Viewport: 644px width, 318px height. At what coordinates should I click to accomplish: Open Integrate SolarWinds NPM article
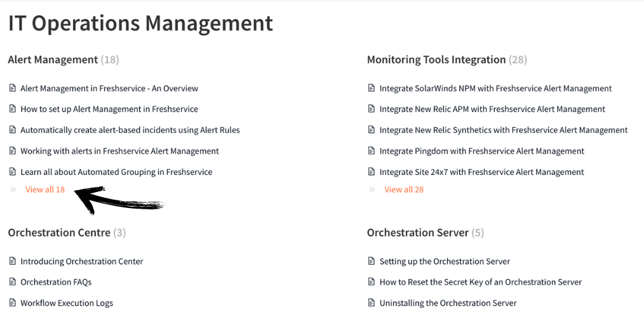pyautogui.click(x=496, y=88)
